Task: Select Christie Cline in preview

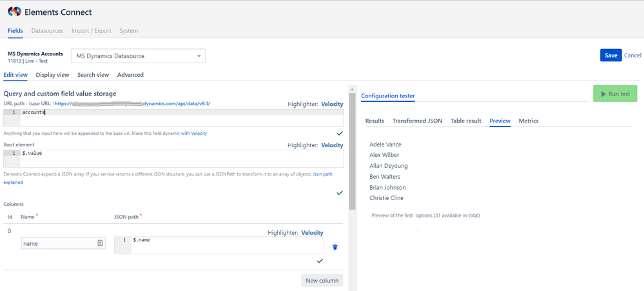Action: pyautogui.click(x=387, y=197)
